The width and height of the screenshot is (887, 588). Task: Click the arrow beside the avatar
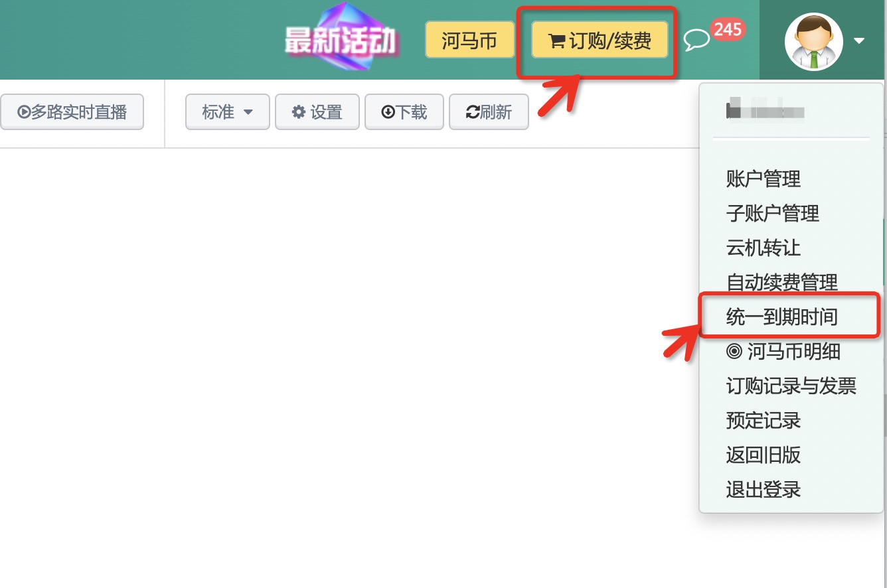858,41
